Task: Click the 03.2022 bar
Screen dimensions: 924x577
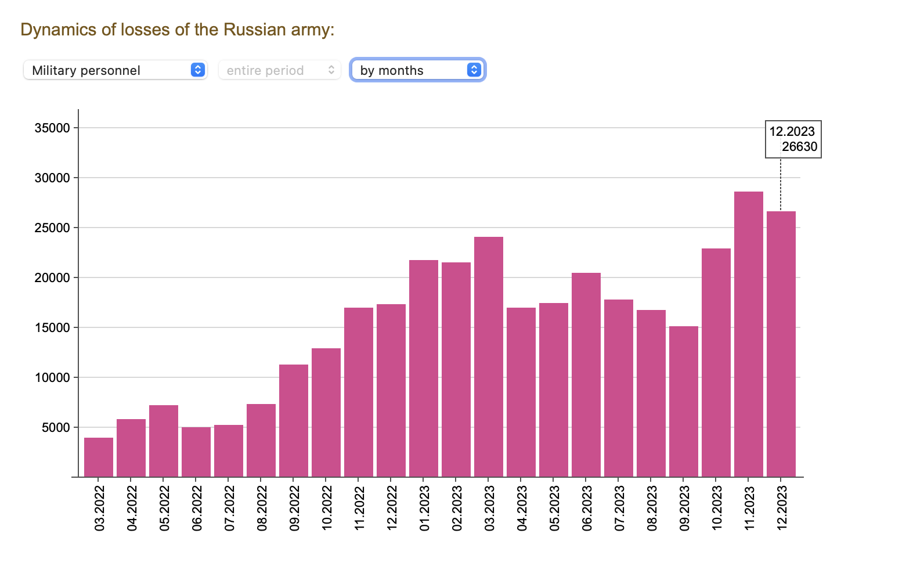Action: [99, 457]
